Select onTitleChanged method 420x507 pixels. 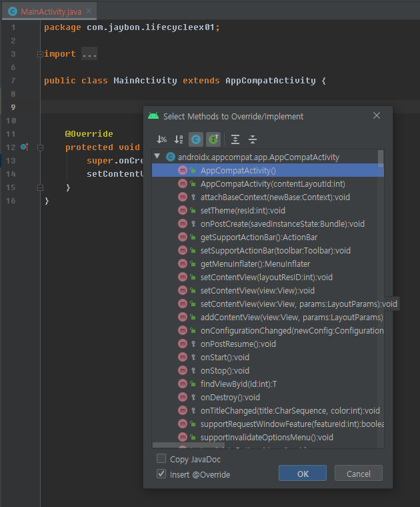[x=268, y=411]
